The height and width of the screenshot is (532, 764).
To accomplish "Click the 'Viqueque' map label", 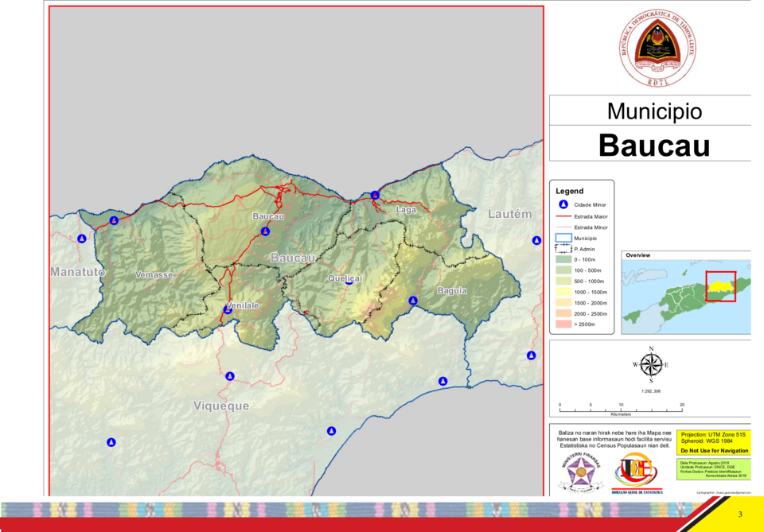I will 221,406.
